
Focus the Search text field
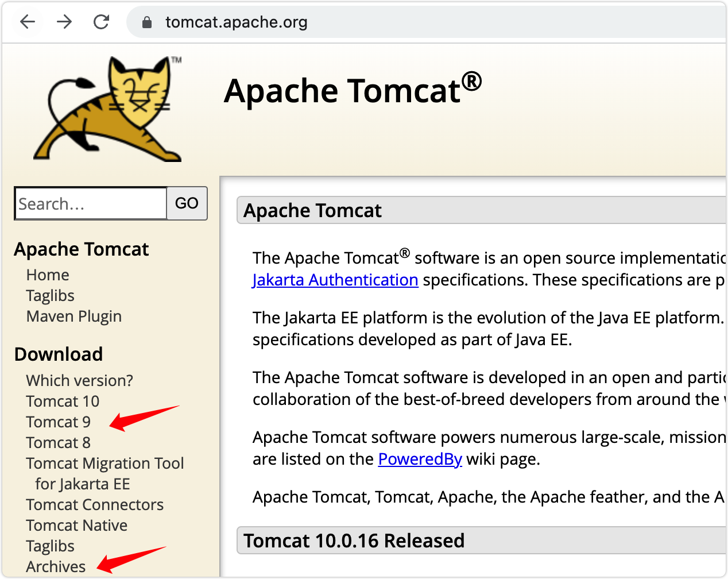(x=91, y=203)
